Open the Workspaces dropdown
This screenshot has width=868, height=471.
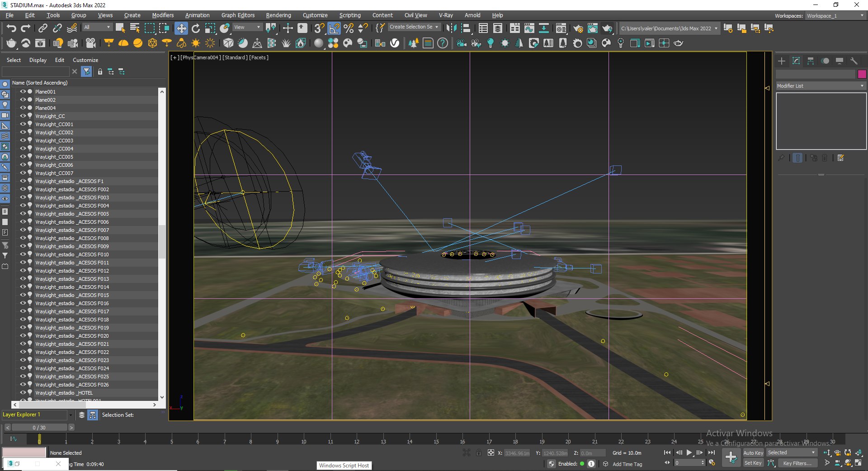[835, 16]
